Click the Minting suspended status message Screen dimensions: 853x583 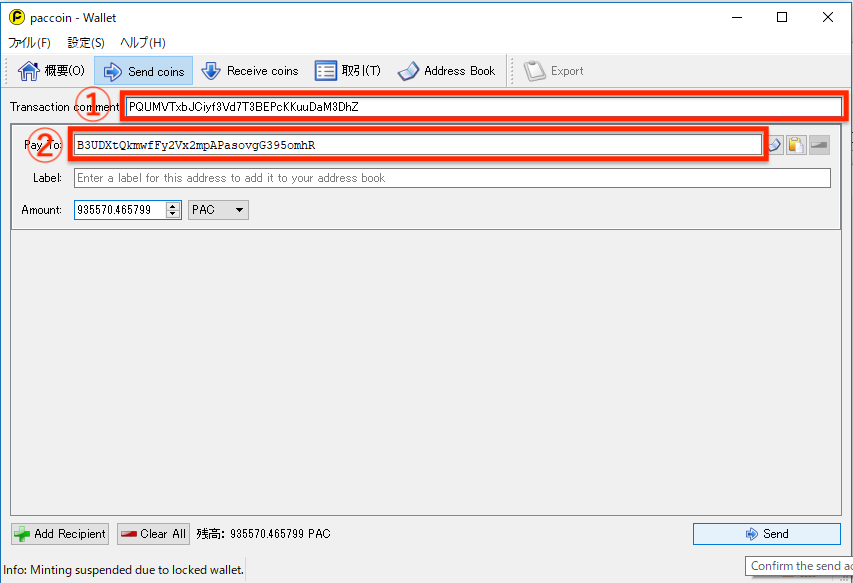pos(123,570)
